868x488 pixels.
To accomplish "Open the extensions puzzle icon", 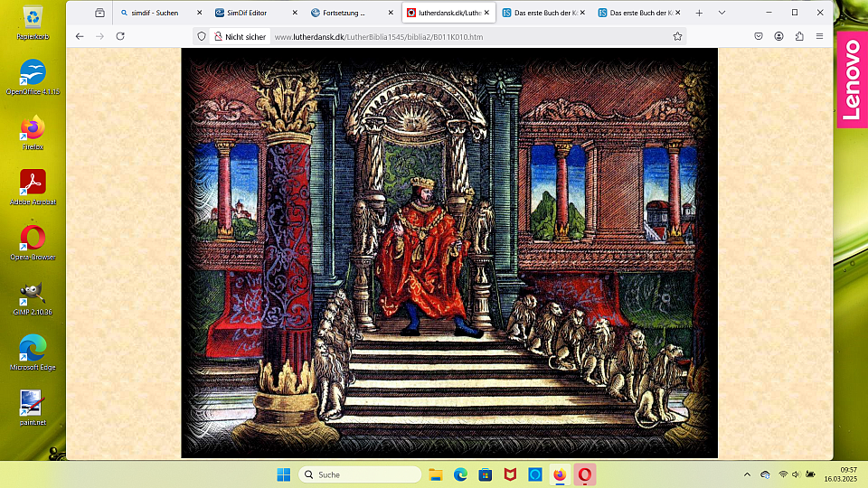I will (799, 36).
